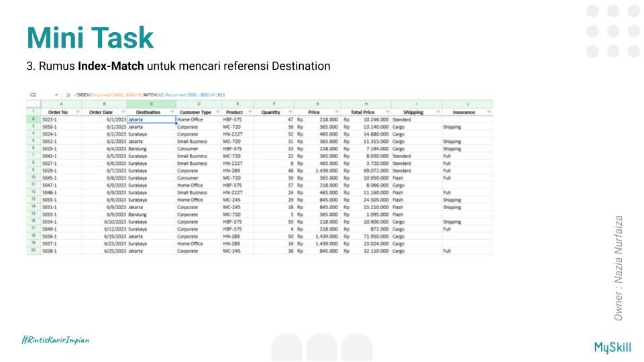Select column B header

click(x=105, y=104)
